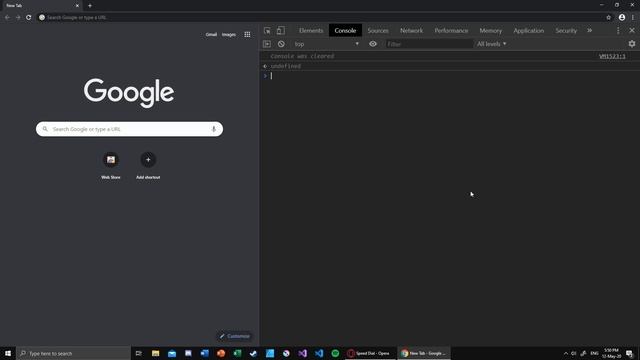Open the Memory tab
Image resolution: width=640 pixels, height=360 pixels.
(x=491, y=31)
